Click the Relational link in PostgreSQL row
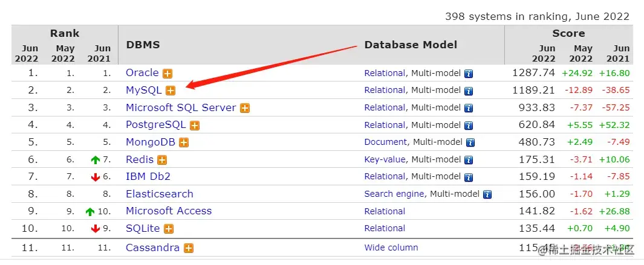Screen dimensions: 644x265 point(385,125)
